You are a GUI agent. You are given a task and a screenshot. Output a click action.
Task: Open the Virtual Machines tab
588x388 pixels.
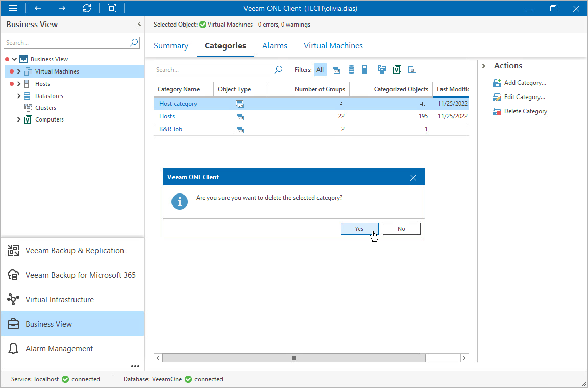(333, 46)
